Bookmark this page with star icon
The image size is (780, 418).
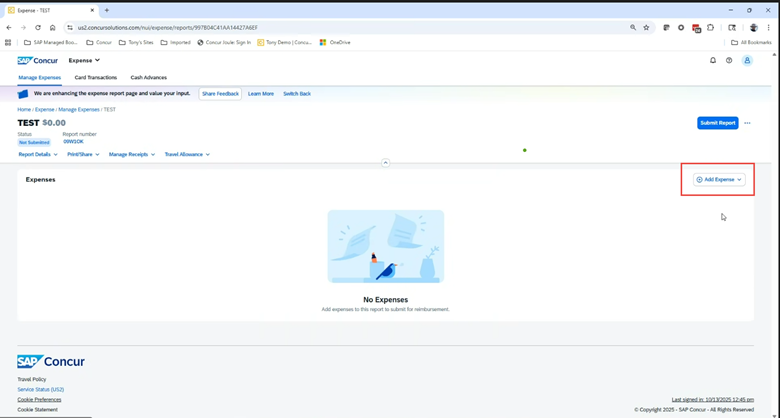[x=646, y=28]
